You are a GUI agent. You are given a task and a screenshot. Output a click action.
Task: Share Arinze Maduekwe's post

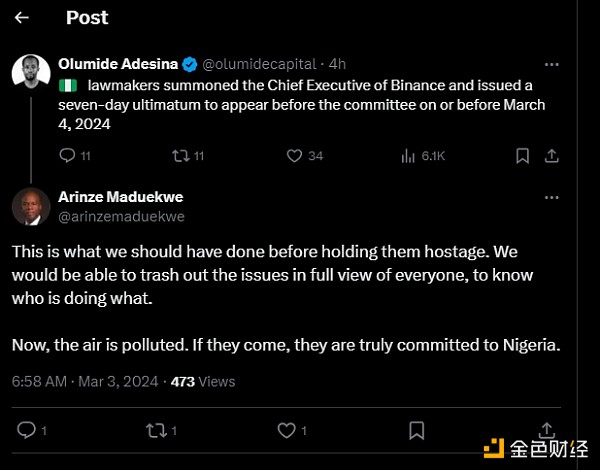[547, 430]
